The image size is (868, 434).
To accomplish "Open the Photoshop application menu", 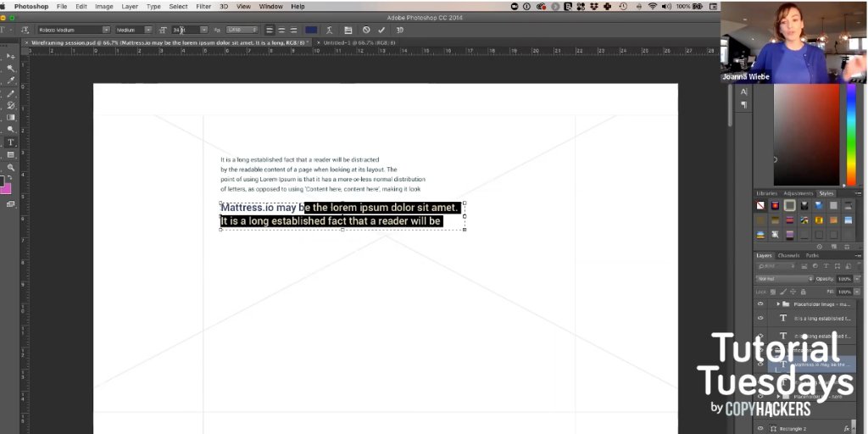I will (x=31, y=7).
